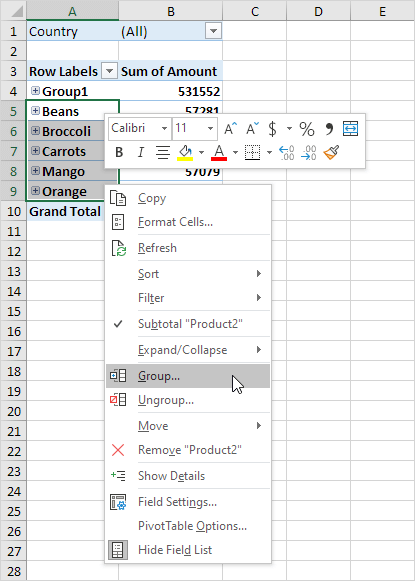This screenshot has width=415, height=581.
Task: Apply Accounting Number Format dollar icon
Action: [x=272, y=129]
